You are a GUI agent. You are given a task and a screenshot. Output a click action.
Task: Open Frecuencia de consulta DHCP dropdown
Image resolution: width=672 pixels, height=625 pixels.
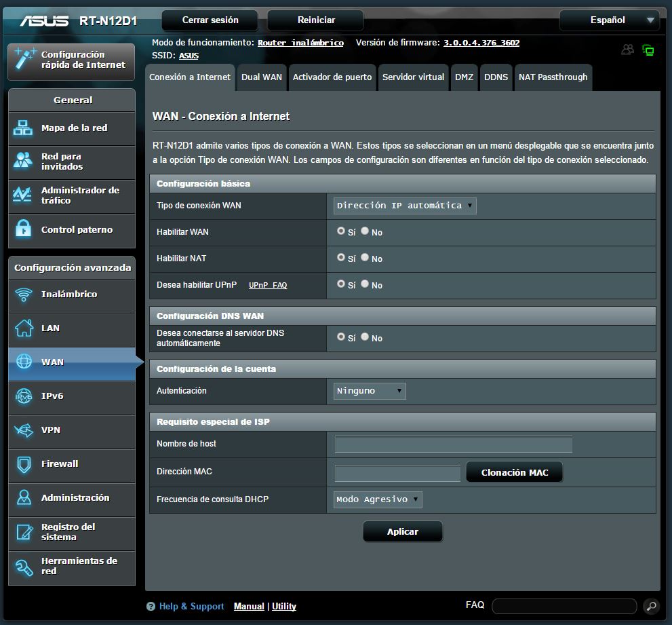[x=378, y=499]
